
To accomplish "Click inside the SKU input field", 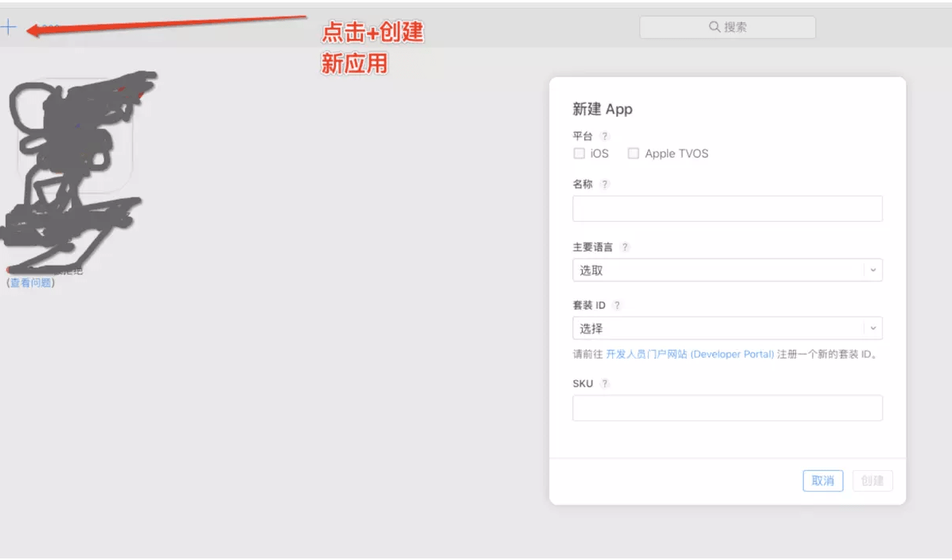I will click(727, 407).
